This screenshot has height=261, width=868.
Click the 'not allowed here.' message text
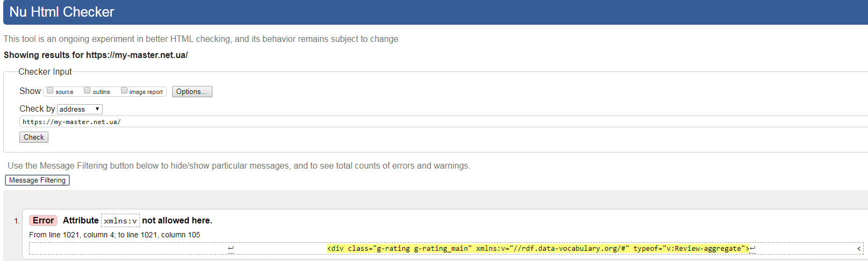tap(177, 221)
